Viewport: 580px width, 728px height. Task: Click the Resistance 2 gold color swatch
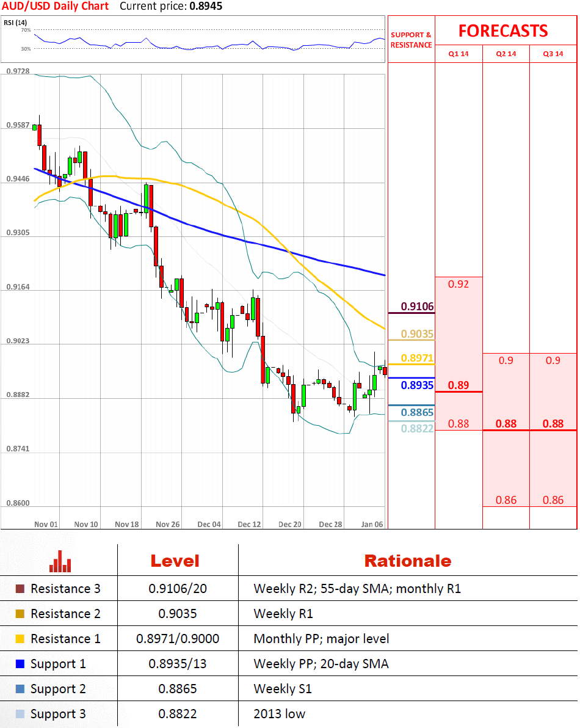(20, 614)
